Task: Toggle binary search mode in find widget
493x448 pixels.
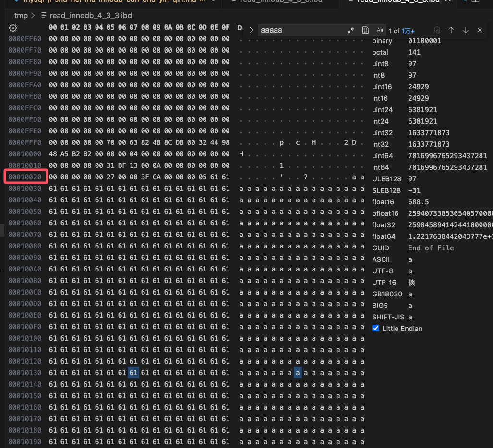Action: tap(365, 30)
